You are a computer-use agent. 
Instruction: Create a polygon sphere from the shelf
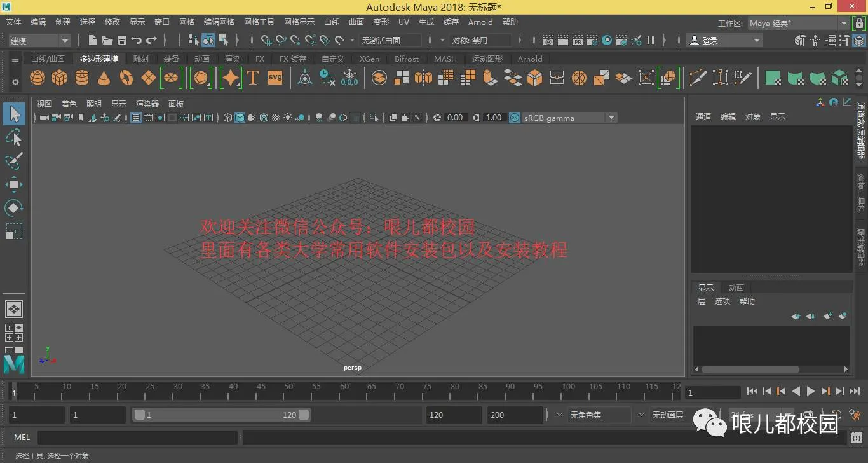coord(37,78)
